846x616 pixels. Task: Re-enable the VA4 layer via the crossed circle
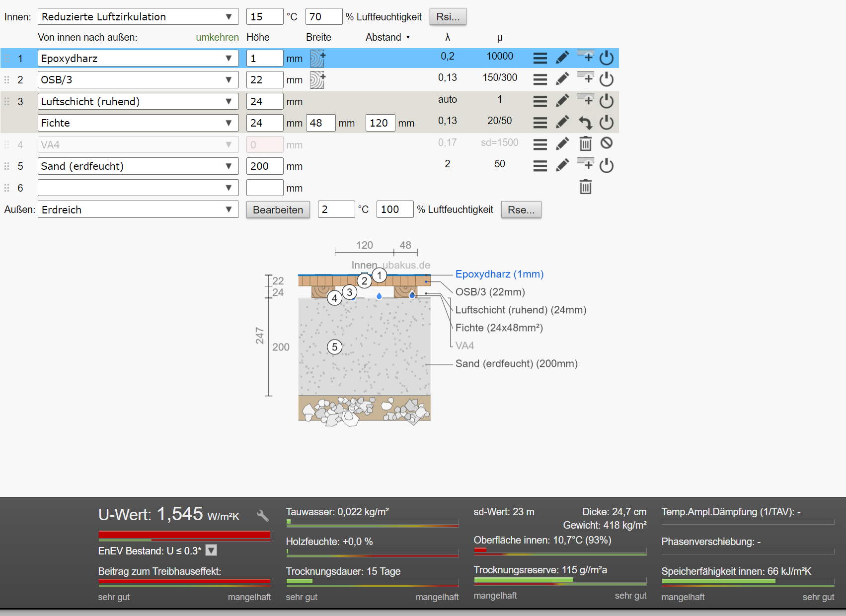coord(607,143)
